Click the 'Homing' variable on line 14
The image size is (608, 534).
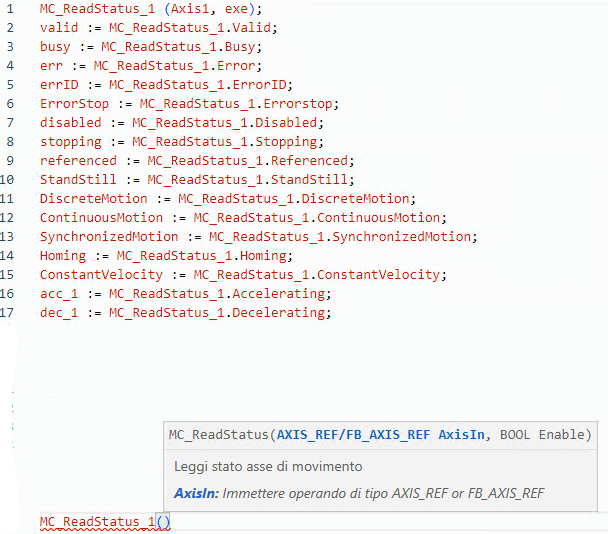(x=62, y=256)
